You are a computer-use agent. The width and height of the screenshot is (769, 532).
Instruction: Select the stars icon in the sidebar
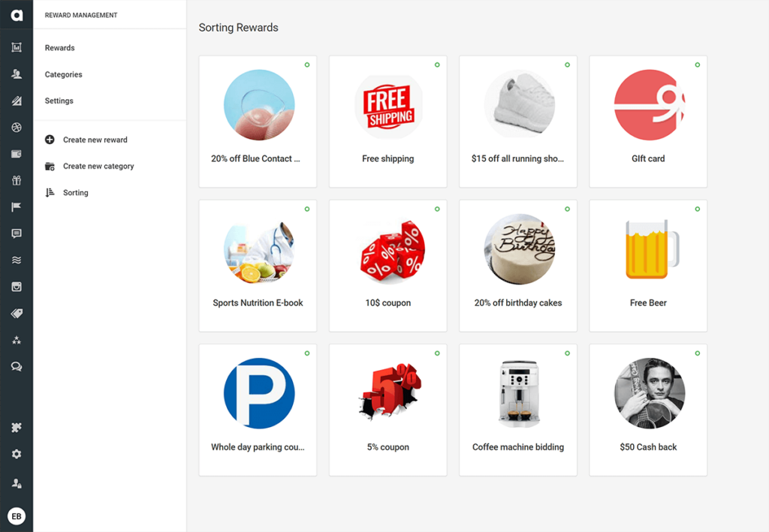tap(17, 340)
